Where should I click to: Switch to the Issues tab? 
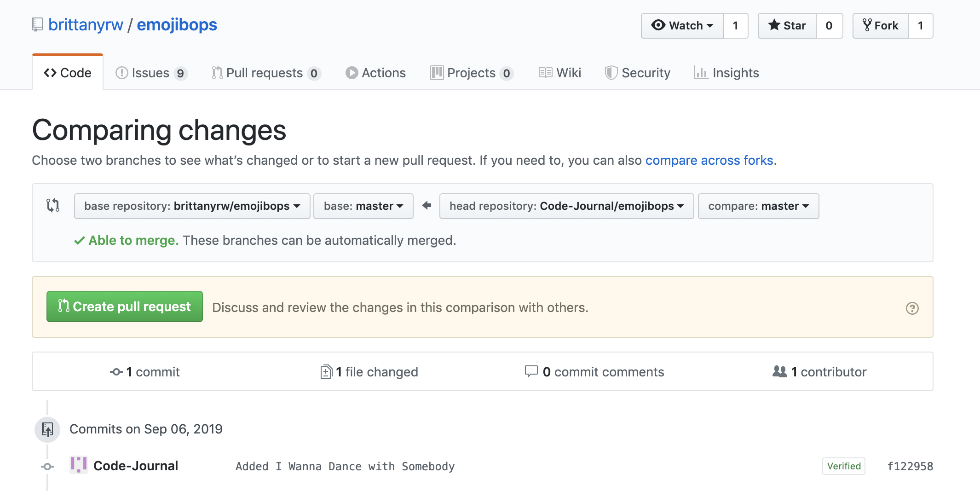click(151, 73)
